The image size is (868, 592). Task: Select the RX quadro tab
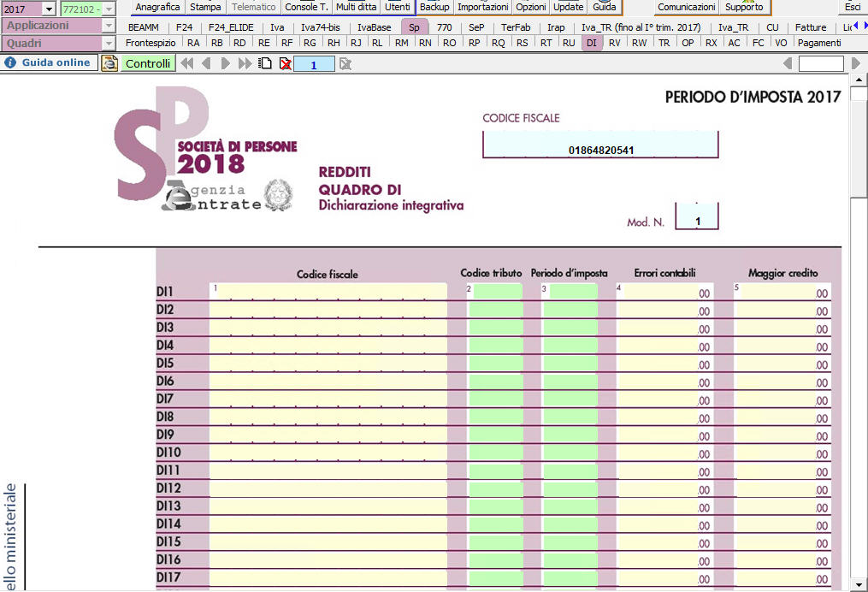[712, 43]
